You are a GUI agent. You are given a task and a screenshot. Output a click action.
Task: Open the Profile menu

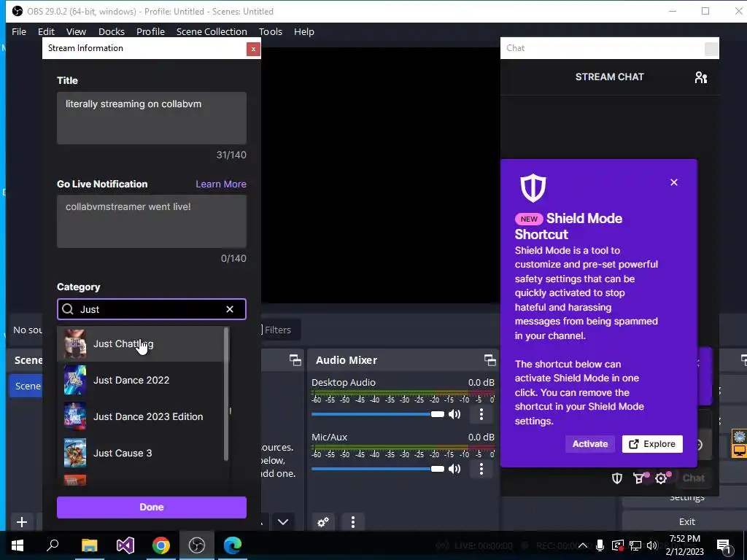[150, 31]
